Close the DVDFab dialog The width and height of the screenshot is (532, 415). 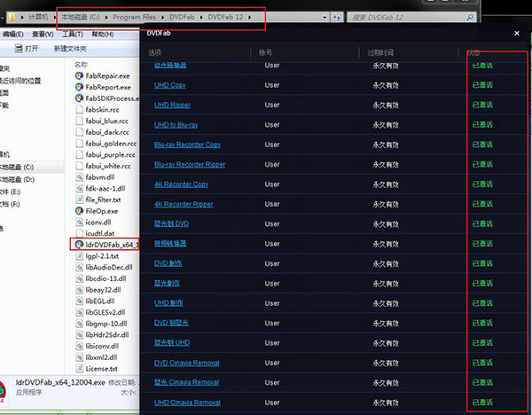pyautogui.click(x=517, y=34)
